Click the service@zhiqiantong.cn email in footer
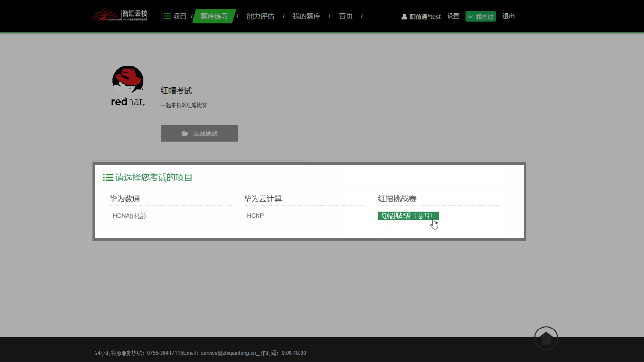Screen dimensions: 644x362 (x=228, y=353)
